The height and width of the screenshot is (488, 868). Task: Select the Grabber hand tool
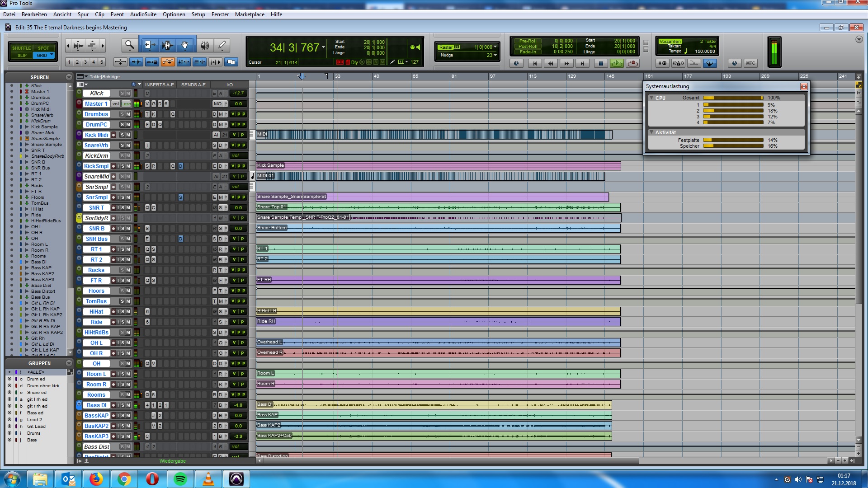click(x=185, y=45)
